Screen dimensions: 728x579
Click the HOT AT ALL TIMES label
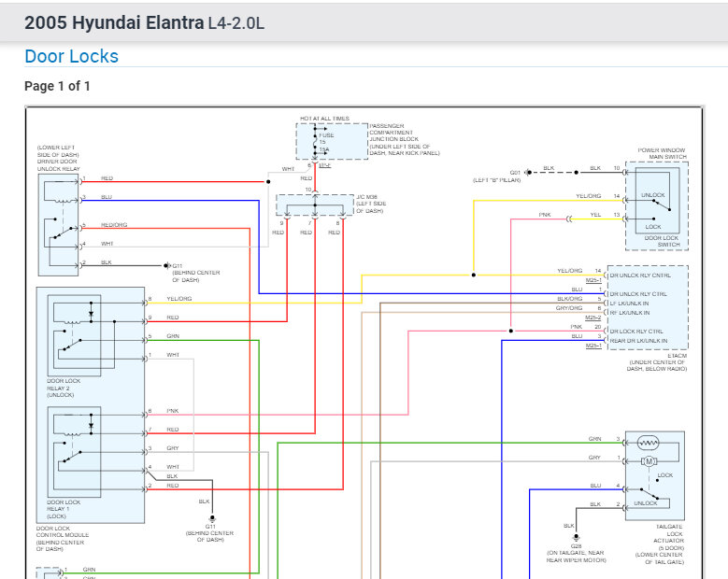324,119
